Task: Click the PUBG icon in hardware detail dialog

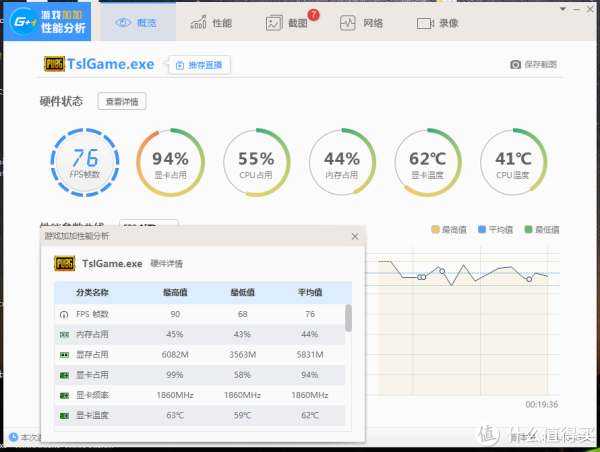Action: coord(64,263)
